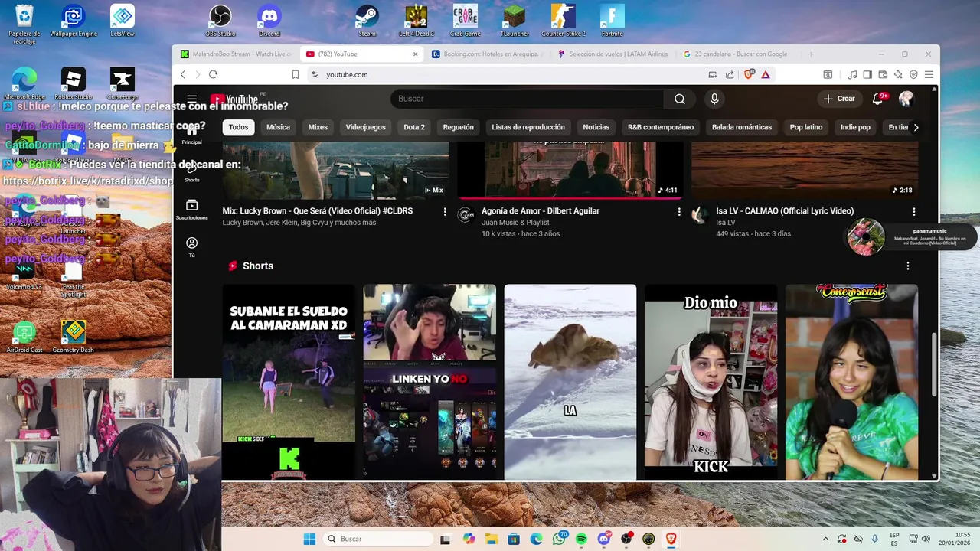The image size is (980, 551).
Task: Select the Indie pop chip
Action: point(854,127)
